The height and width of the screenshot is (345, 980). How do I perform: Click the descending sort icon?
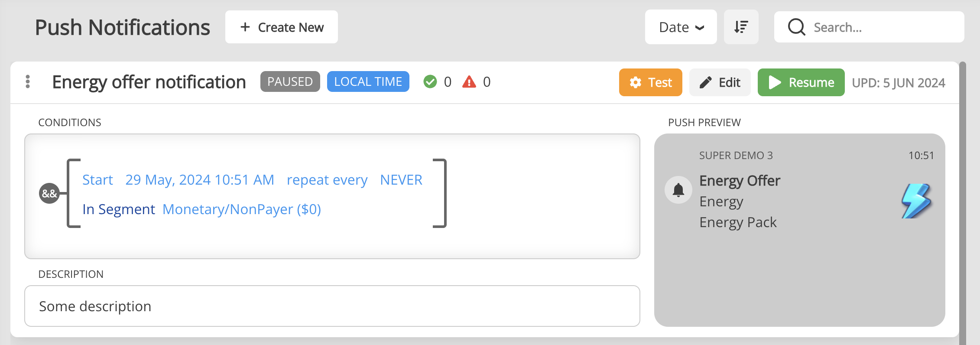click(x=741, y=27)
